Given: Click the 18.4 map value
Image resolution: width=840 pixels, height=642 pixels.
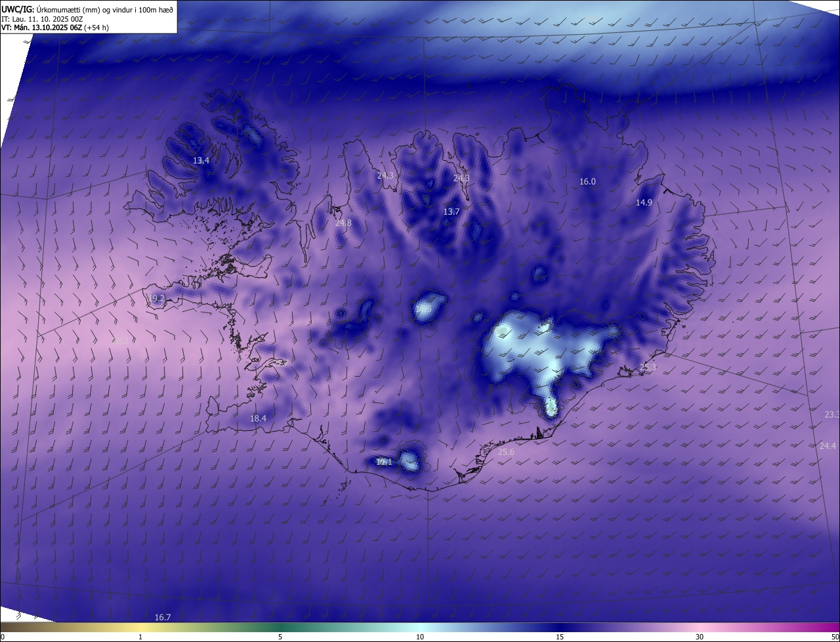Looking at the screenshot, I should pyautogui.click(x=258, y=418).
